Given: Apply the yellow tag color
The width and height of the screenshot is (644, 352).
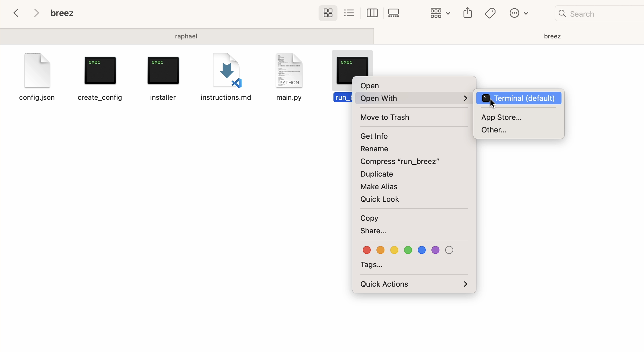Looking at the screenshot, I should [x=394, y=250].
